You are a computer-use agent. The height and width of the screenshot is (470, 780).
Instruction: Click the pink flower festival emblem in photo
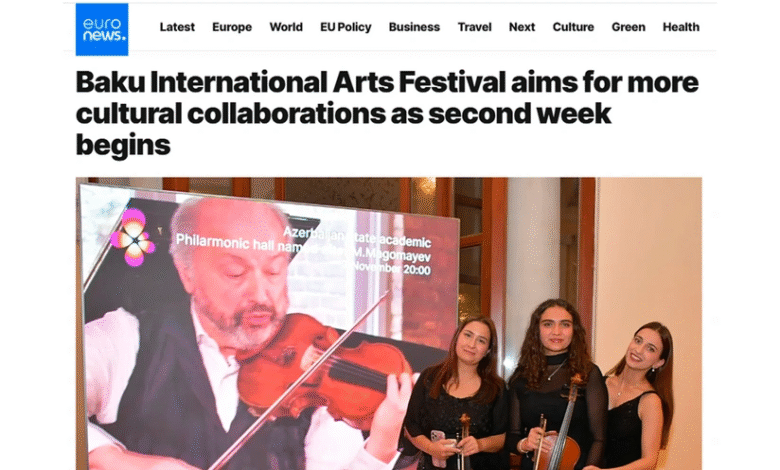[x=133, y=238]
